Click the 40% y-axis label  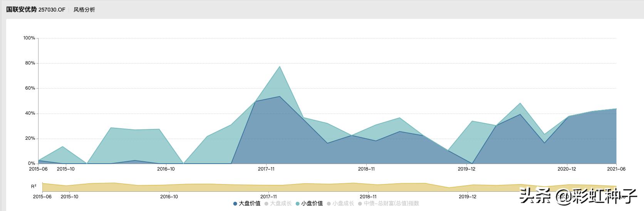click(30, 114)
